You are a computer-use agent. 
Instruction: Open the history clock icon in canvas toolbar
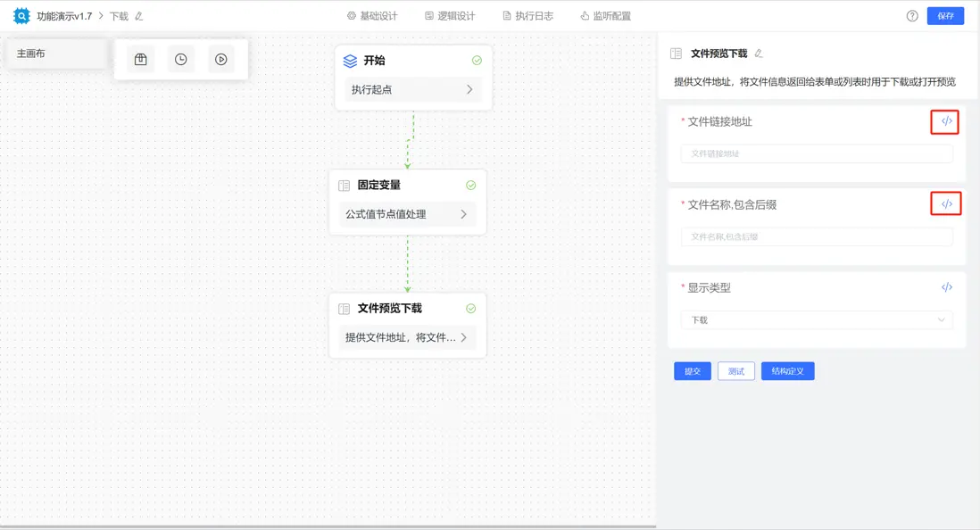[180, 60]
